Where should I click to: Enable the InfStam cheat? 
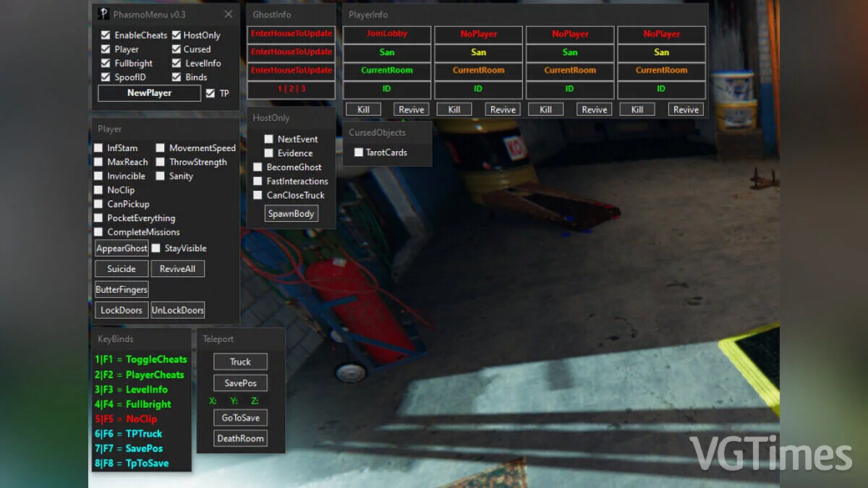coord(98,147)
